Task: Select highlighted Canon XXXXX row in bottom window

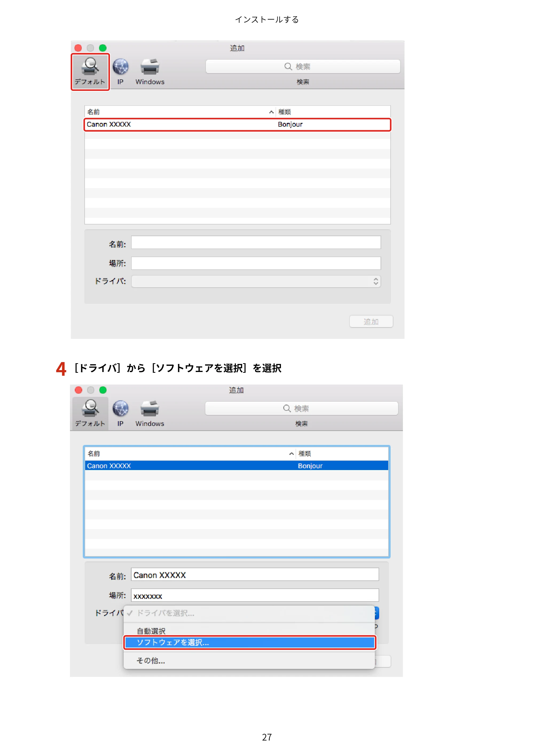Action: click(237, 466)
